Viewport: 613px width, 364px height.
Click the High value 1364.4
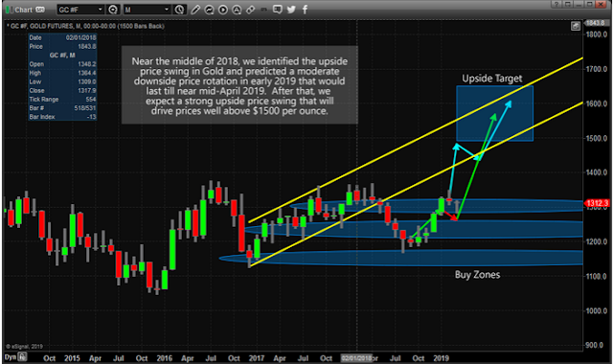(87, 73)
